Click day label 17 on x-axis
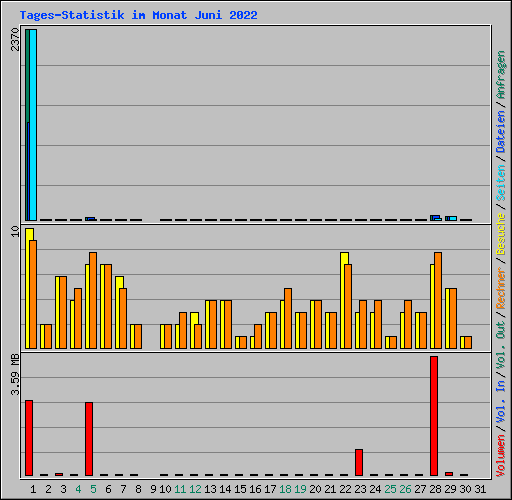The width and height of the screenshot is (512, 500). click(270, 489)
